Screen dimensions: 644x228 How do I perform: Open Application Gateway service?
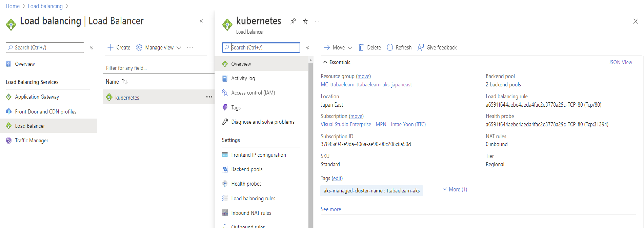[x=37, y=97]
